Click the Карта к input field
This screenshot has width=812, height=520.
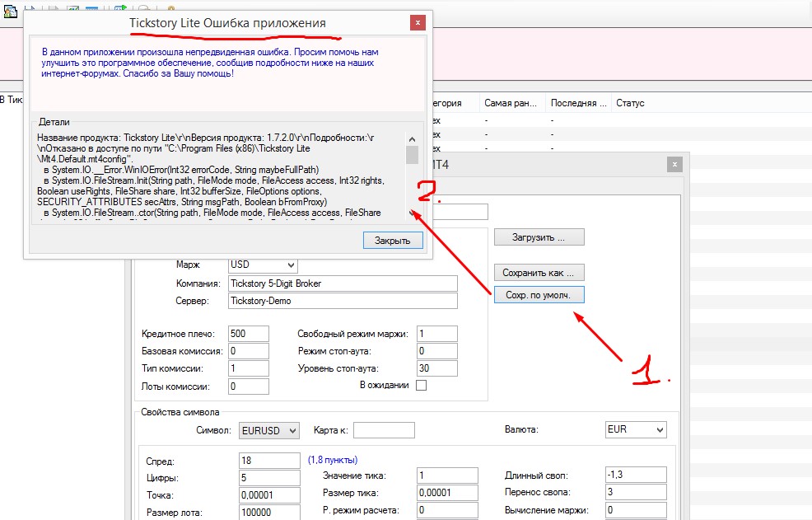point(384,430)
